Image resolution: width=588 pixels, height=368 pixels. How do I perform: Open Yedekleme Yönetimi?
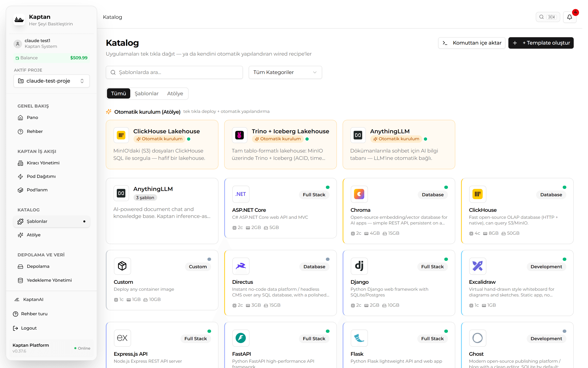tap(51, 280)
